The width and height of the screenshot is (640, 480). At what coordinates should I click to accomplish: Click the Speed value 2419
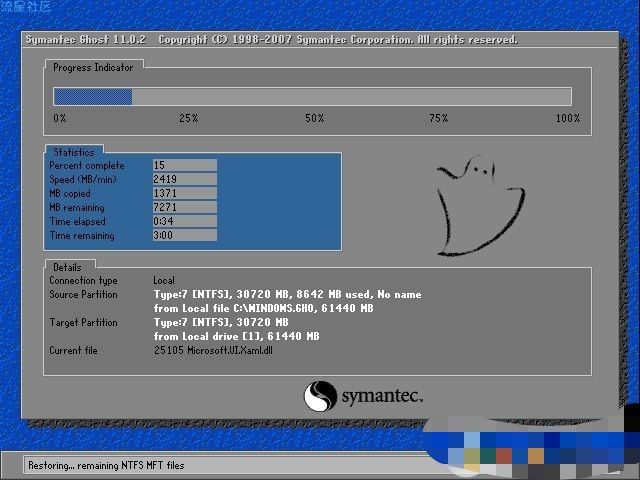click(x=185, y=179)
